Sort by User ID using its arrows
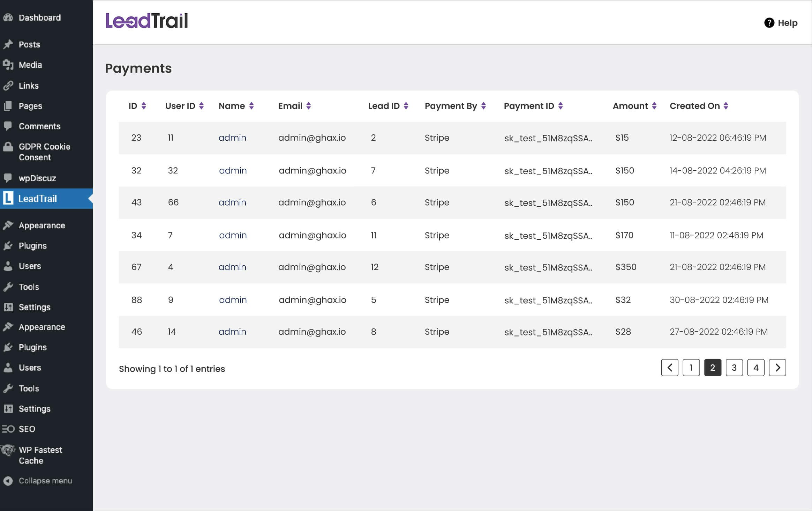The image size is (812, 511). click(x=201, y=106)
